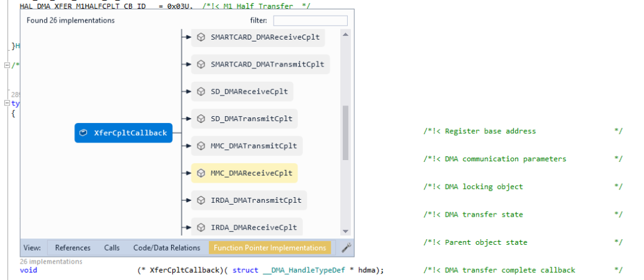Open the IRDA_DMAReceiveCplt implementation node
644x280 pixels.
(x=247, y=227)
